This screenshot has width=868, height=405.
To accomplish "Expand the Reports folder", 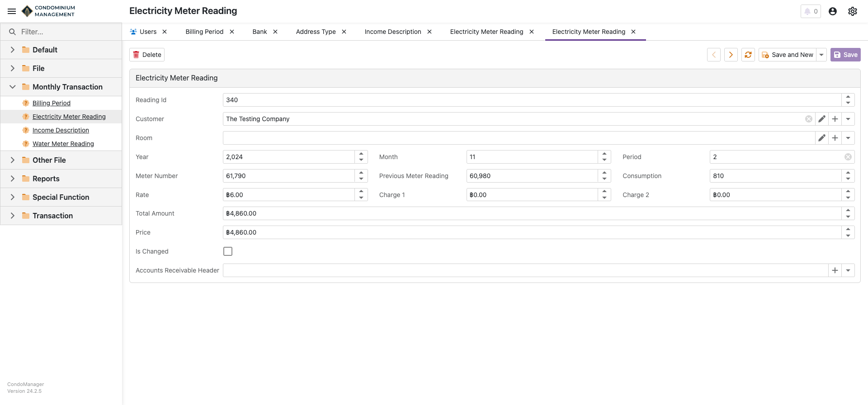I will 13,179.
